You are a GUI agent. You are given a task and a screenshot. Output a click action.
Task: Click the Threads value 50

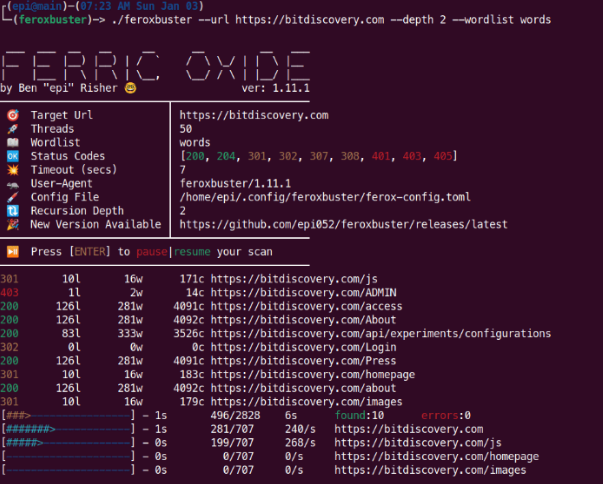click(x=186, y=129)
